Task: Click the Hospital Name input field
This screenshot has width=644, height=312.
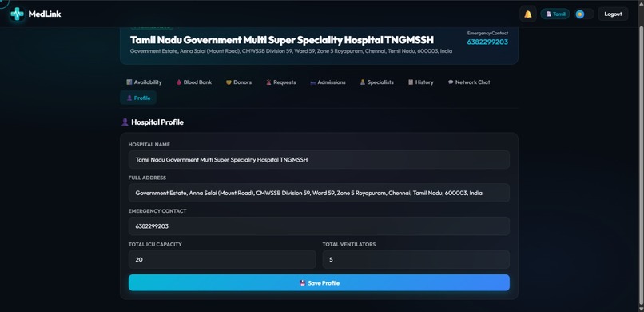Action: click(x=319, y=159)
